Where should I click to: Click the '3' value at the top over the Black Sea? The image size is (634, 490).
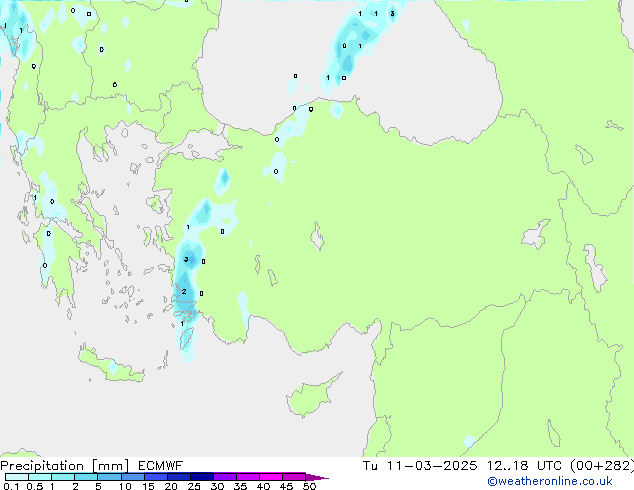(392, 14)
